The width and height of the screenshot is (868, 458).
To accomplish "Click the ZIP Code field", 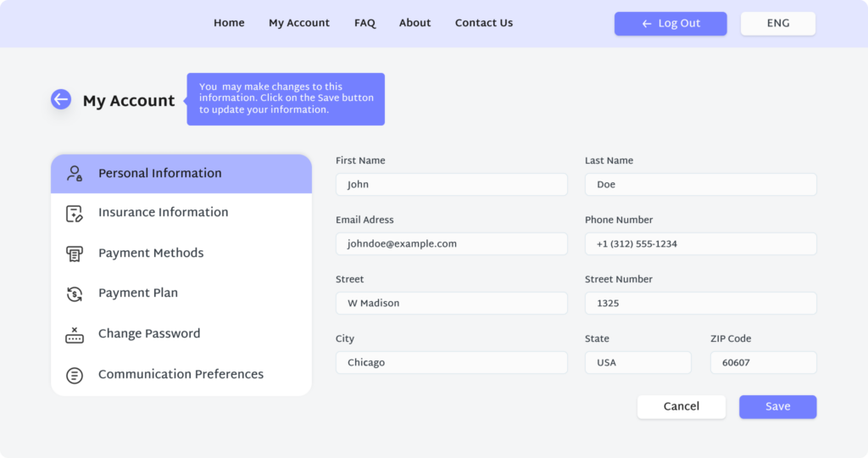I will tap(763, 363).
